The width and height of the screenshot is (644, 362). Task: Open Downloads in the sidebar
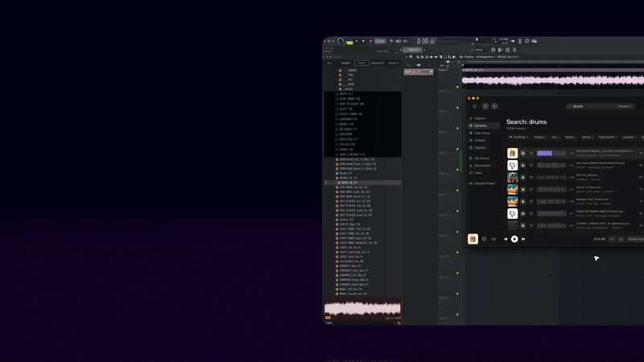[x=482, y=166]
